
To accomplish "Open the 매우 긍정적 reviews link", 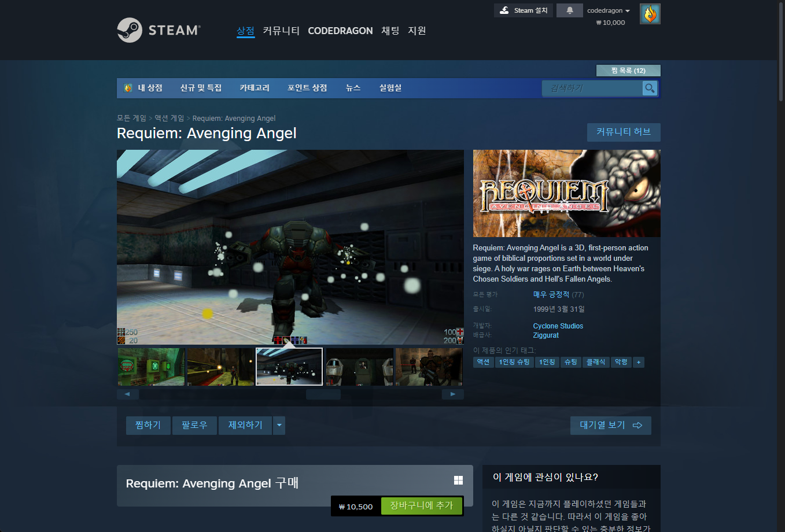I will click(551, 294).
